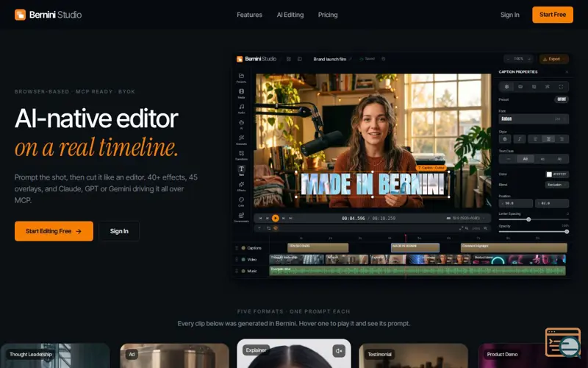The image size is (588, 368).
Task: Click the Start Editing Free button
Action: [x=54, y=231]
